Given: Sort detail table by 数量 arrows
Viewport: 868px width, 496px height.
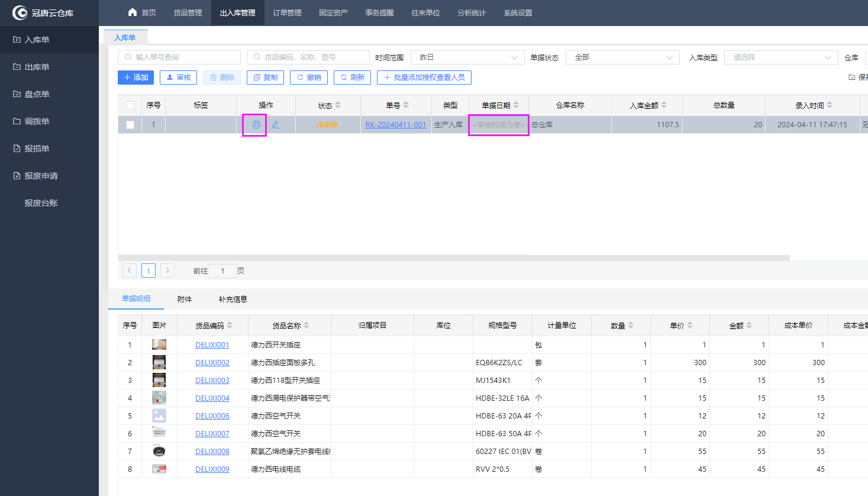Looking at the screenshot, I should [631, 325].
